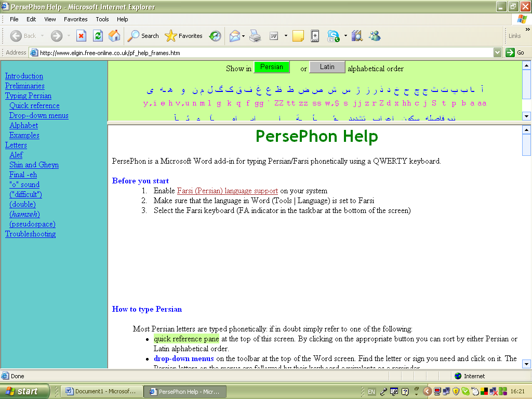Expand the Links toolbar chevron
This screenshot has width=532, height=399.
[x=528, y=30]
